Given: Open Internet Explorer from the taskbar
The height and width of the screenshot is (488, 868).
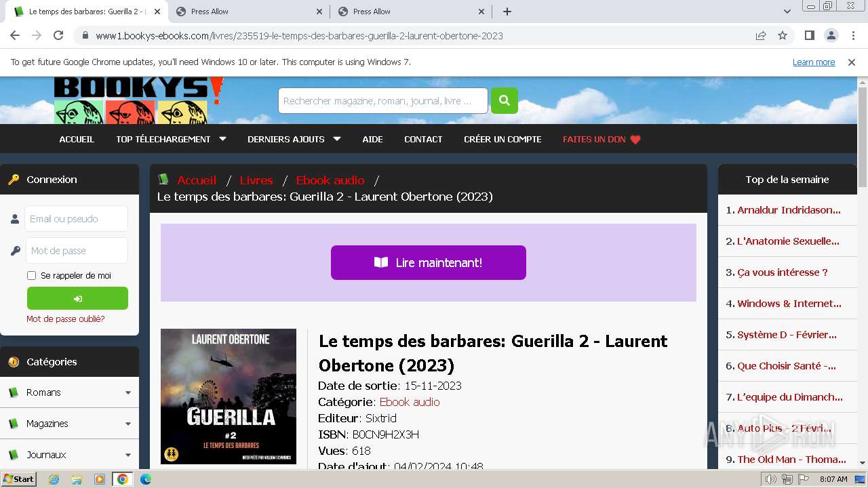Looking at the screenshot, I should pyautogui.click(x=54, y=479).
